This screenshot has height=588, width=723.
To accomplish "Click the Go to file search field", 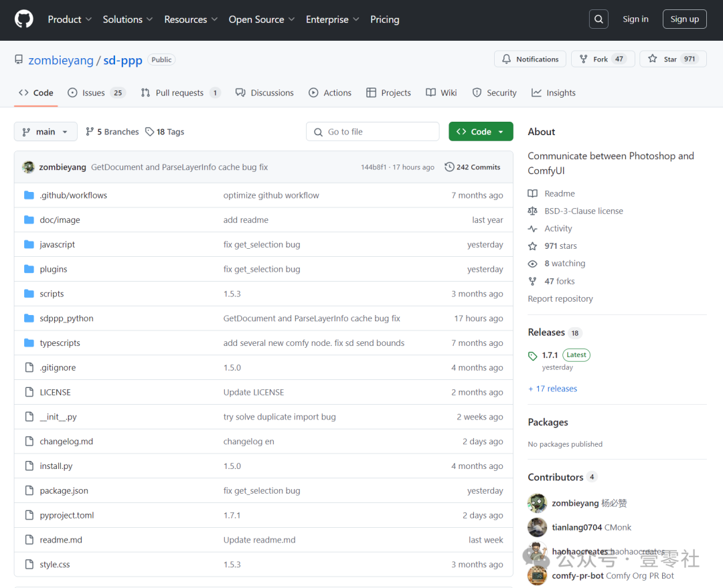I will [373, 132].
